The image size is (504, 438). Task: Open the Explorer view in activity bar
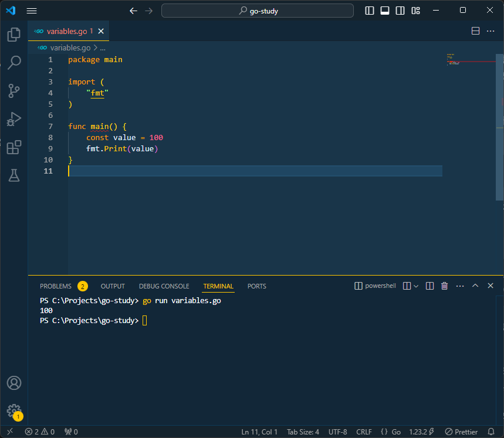14,35
